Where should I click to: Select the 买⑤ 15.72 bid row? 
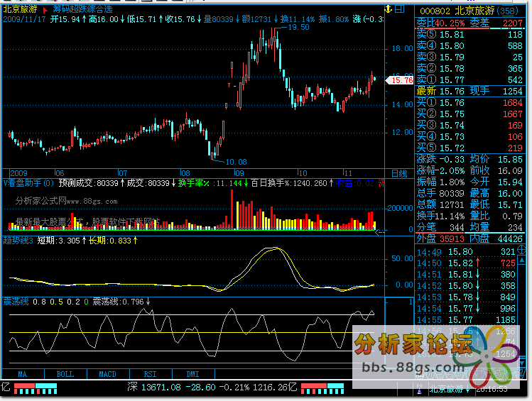coord(469,148)
